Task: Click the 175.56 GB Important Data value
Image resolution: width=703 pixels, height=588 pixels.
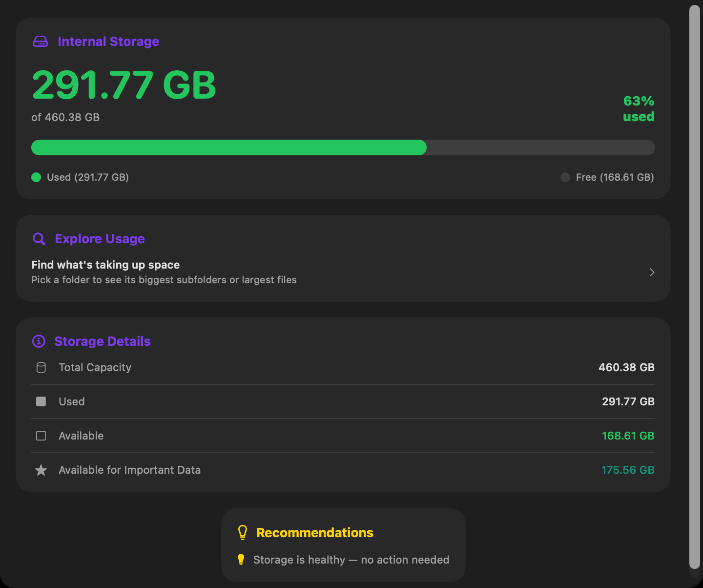Action: pos(628,470)
